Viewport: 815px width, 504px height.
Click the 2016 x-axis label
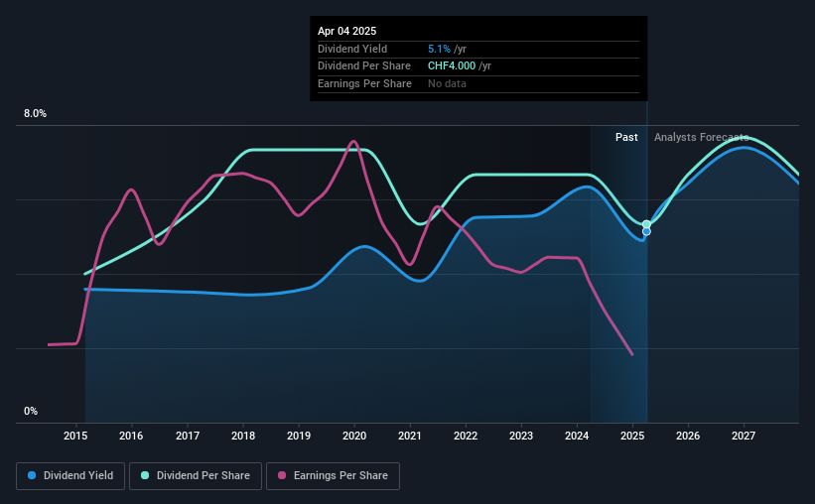(x=131, y=436)
